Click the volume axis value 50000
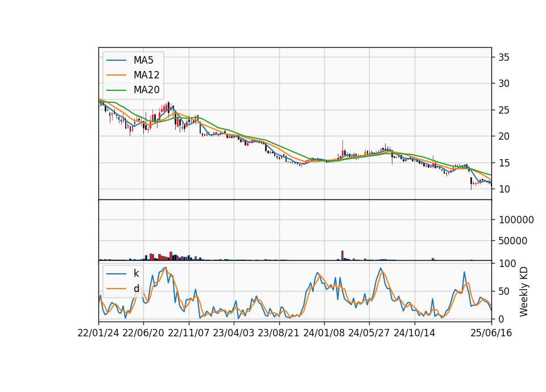This screenshot has height=392, width=546. [x=513, y=241]
